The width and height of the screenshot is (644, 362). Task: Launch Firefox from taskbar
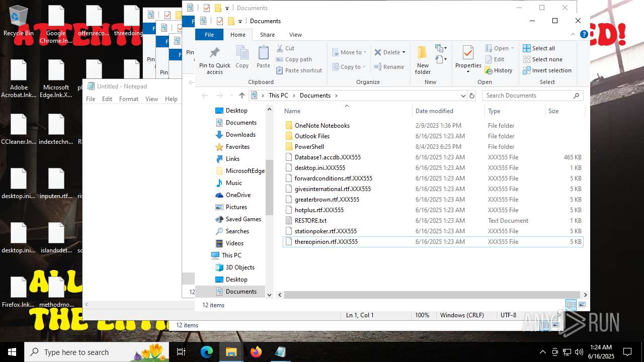click(x=256, y=352)
